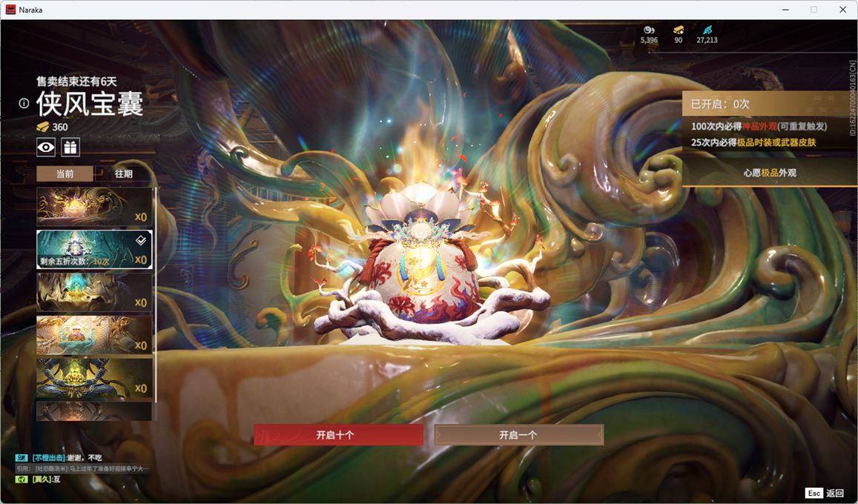Click the treasure list scrollbar
858x504 pixels.
[156, 295]
